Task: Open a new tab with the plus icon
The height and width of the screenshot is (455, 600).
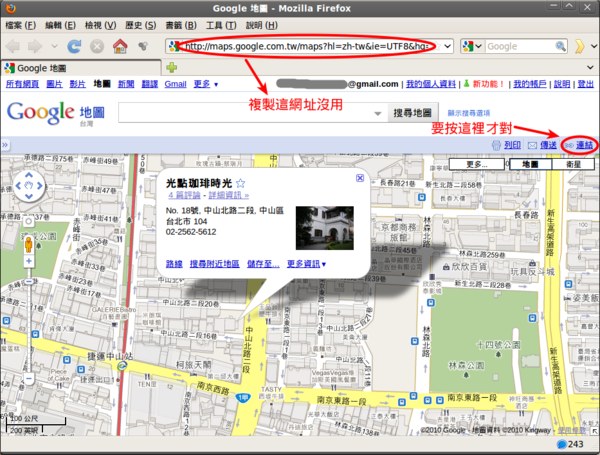Action: point(171,67)
